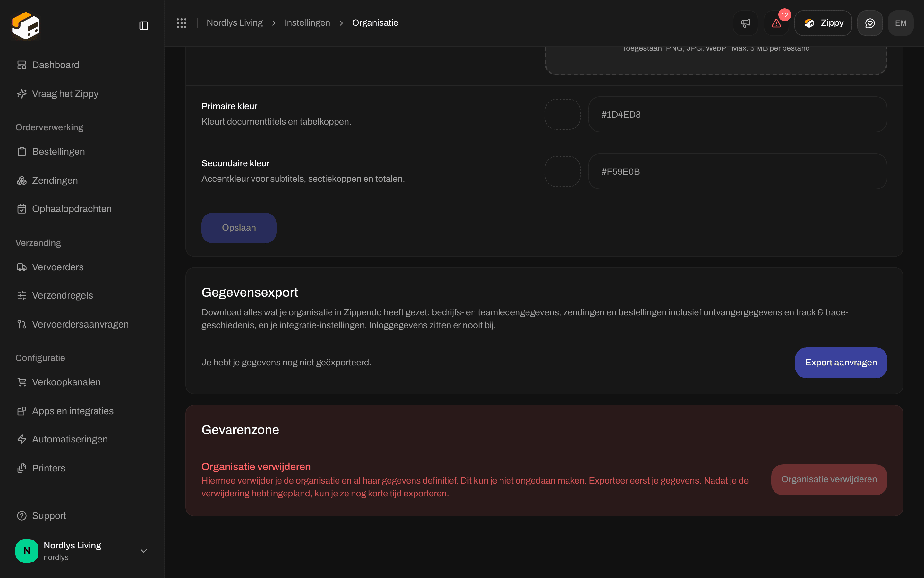Click the #1D4ED8 primary color field

point(738,114)
